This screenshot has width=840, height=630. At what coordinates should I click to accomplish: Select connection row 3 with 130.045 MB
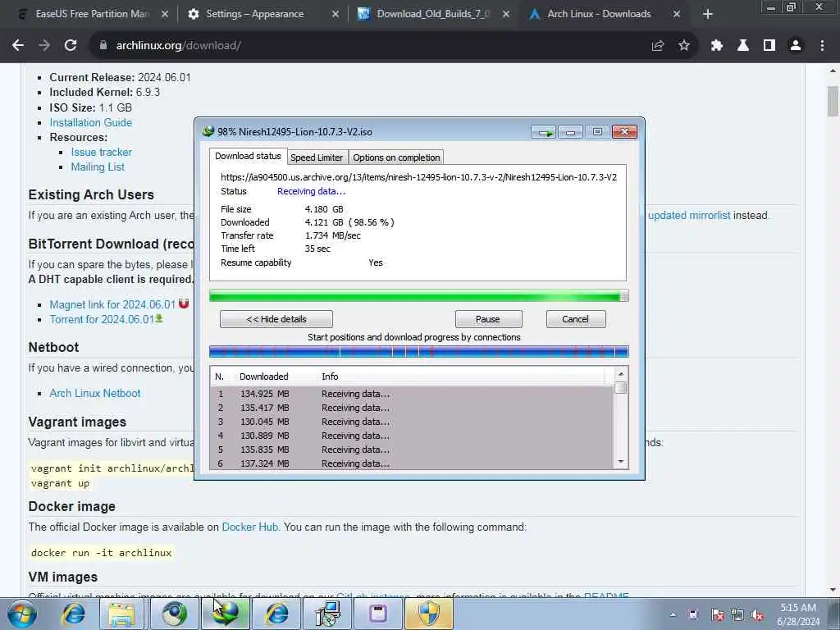point(412,422)
